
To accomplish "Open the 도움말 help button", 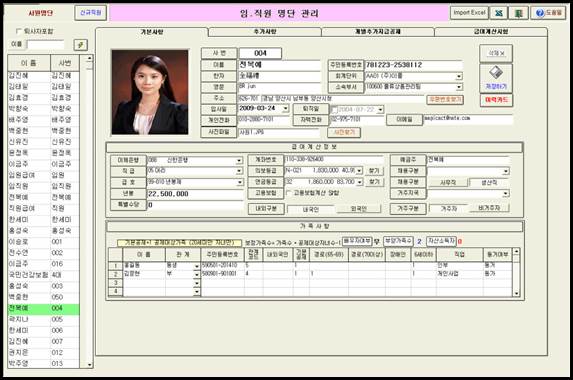I will (x=548, y=13).
